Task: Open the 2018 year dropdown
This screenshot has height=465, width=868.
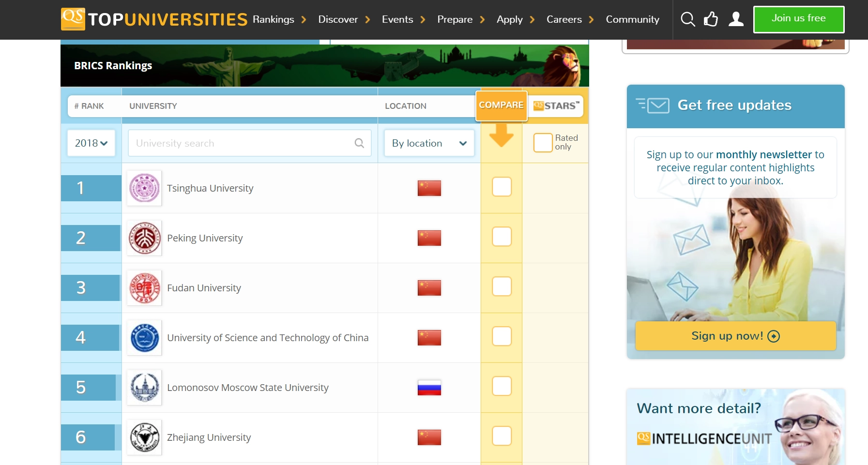Action: pyautogui.click(x=91, y=143)
